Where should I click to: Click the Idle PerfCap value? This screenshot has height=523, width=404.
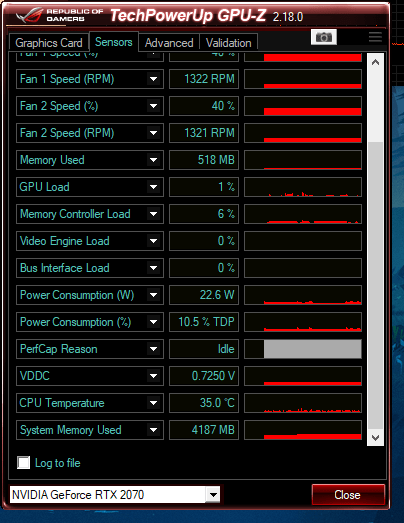[204, 349]
